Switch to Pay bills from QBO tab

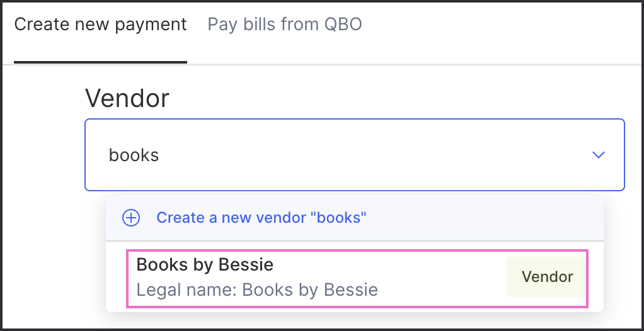click(285, 25)
